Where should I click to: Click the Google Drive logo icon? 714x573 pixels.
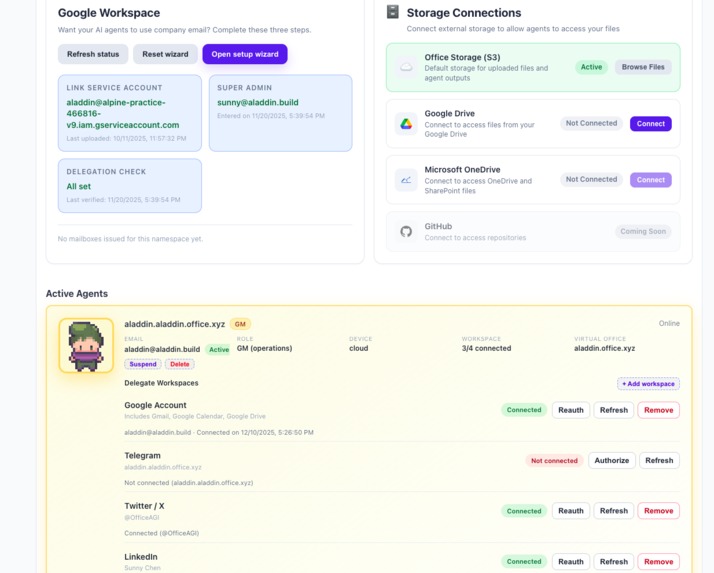coord(406,123)
